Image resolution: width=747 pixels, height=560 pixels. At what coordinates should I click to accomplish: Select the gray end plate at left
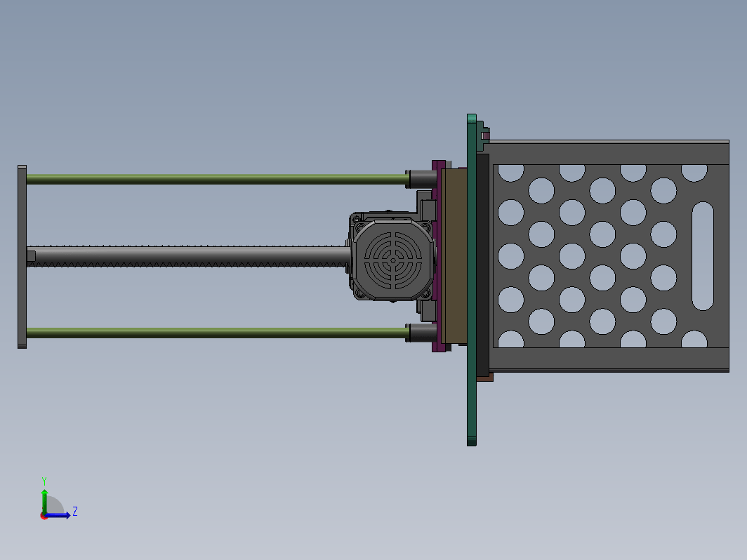click(22, 257)
